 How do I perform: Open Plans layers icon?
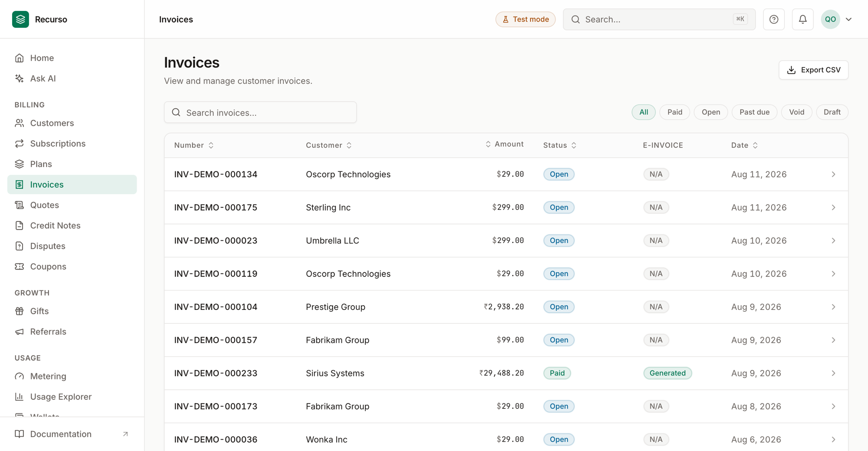point(19,164)
